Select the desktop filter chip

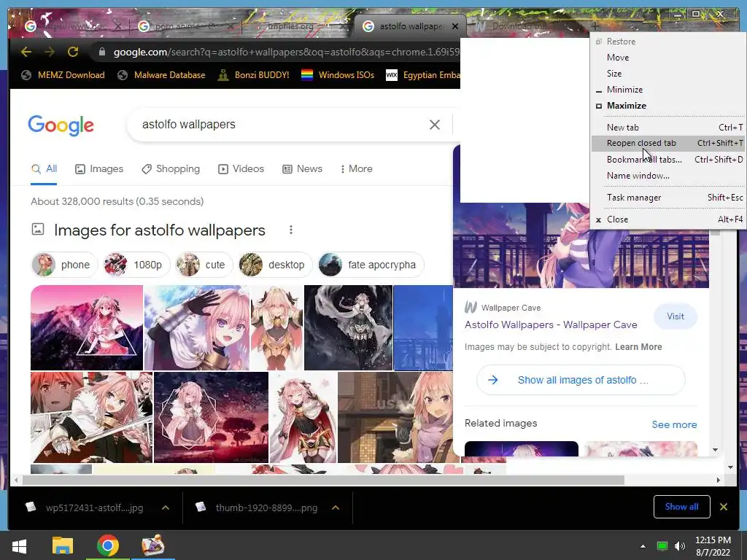[x=275, y=265]
